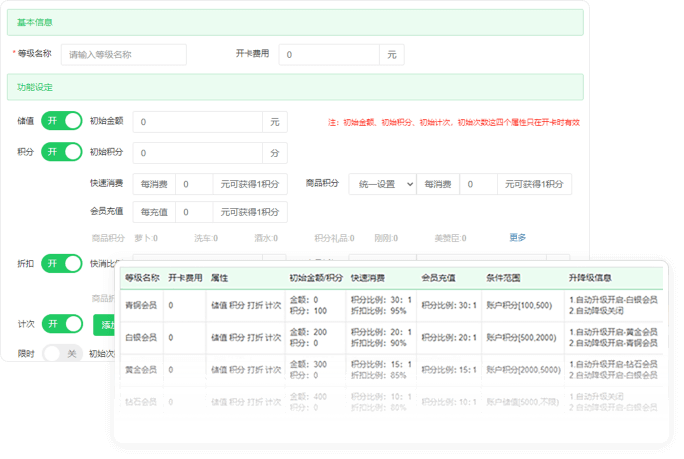Click the red 注 note about 初始金额
This screenshot has width=684, height=459.
click(454, 123)
